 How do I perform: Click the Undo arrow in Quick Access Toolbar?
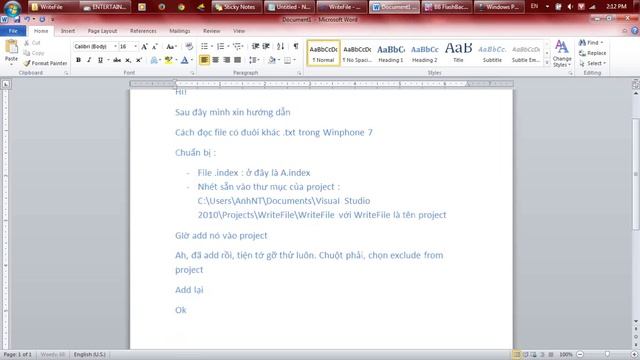coord(27,19)
